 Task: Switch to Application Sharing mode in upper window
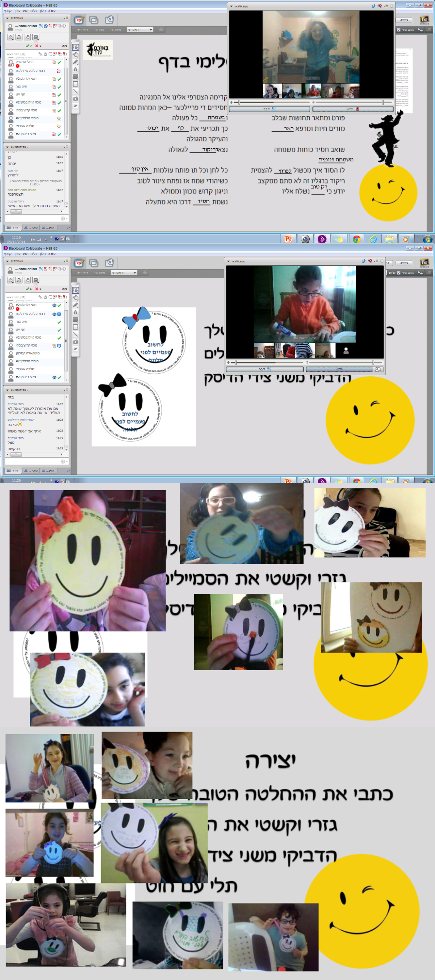[94, 20]
